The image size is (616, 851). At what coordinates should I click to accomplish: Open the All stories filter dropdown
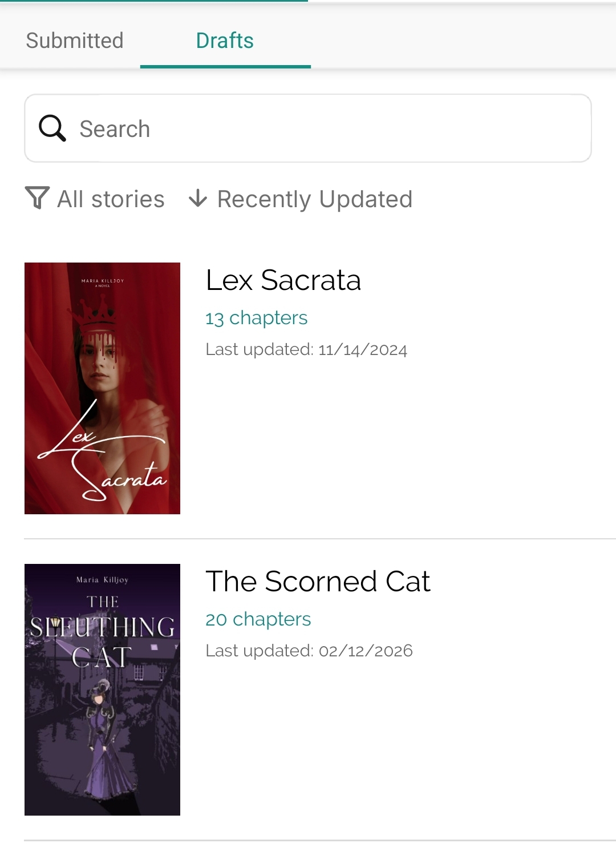[x=111, y=199]
